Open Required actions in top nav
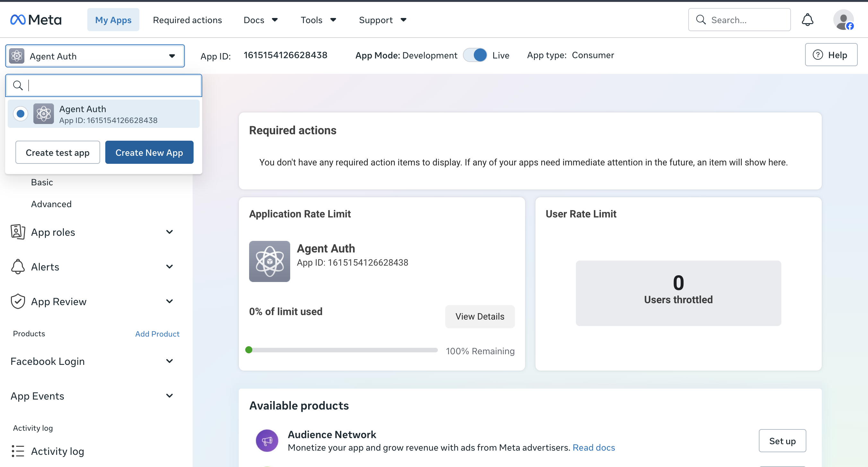The height and width of the screenshot is (467, 868). point(187,20)
